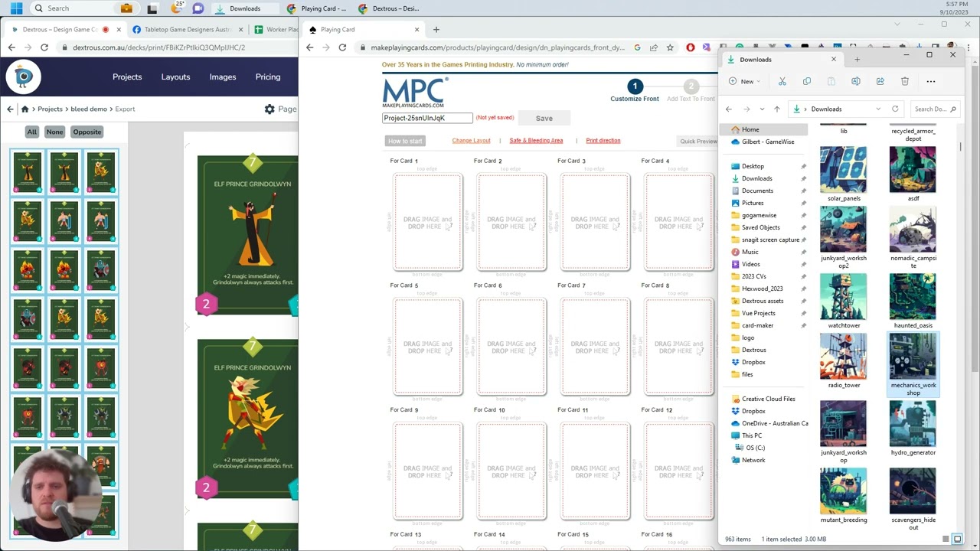Switch to Tabletop Game Designers Facebook tab
This screenshot has height=551, width=980.
187,30
